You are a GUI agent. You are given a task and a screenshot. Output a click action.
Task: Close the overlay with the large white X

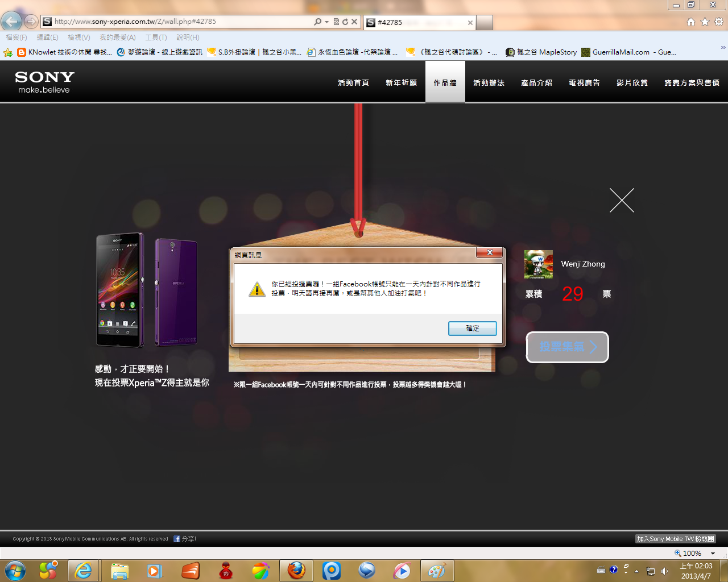pos(622,200)
